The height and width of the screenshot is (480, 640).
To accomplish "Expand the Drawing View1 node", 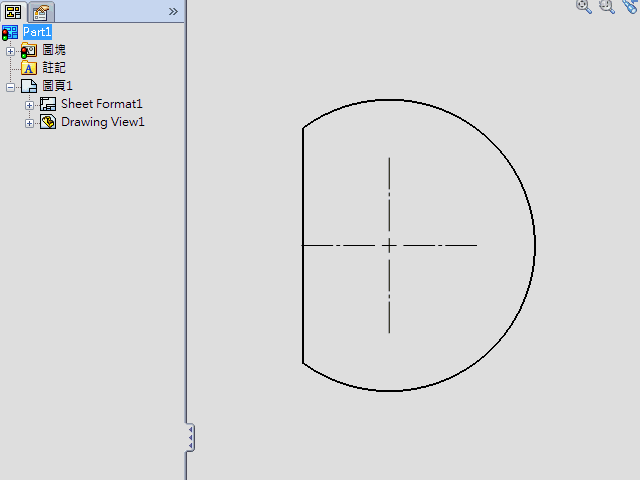I will (x=29, y=123).
